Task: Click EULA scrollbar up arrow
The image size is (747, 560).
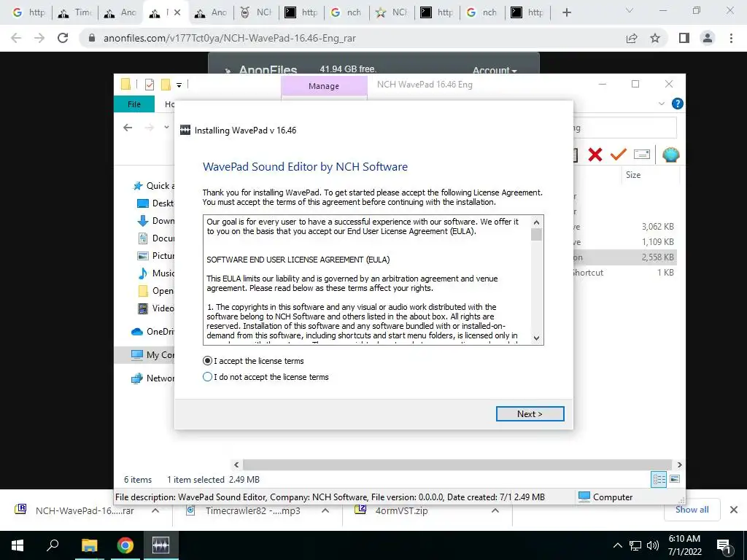Action: coord(536,222)
